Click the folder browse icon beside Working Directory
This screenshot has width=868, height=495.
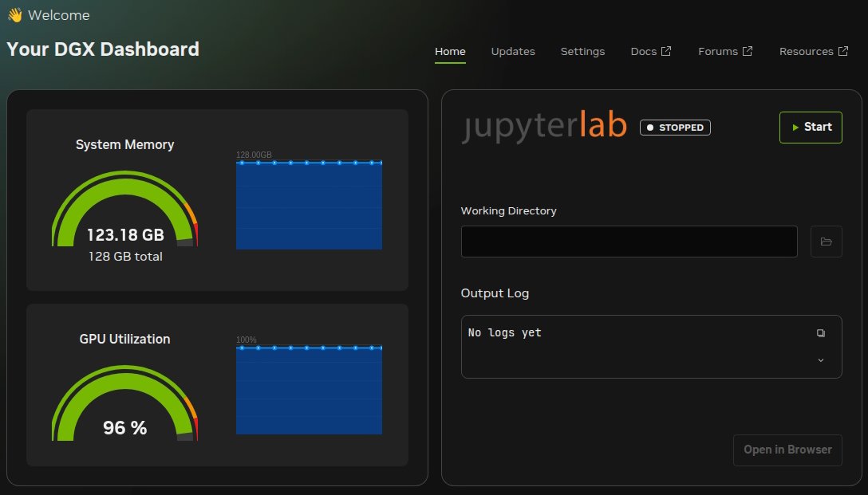(x=826, y=242)
